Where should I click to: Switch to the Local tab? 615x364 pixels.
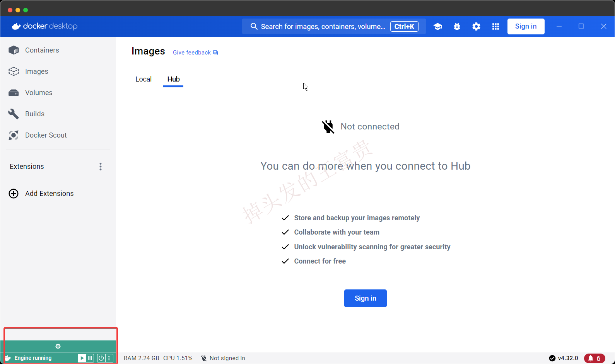(143, 79)
